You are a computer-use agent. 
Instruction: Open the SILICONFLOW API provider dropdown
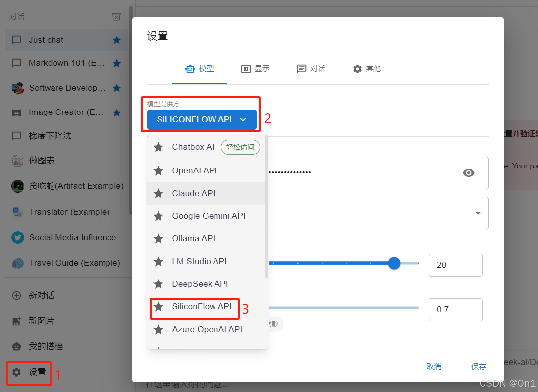pos(202,119)
